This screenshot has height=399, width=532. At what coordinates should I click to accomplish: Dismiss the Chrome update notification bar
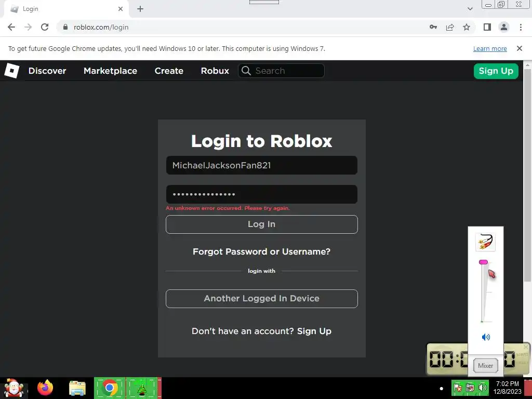coord(519,48)
